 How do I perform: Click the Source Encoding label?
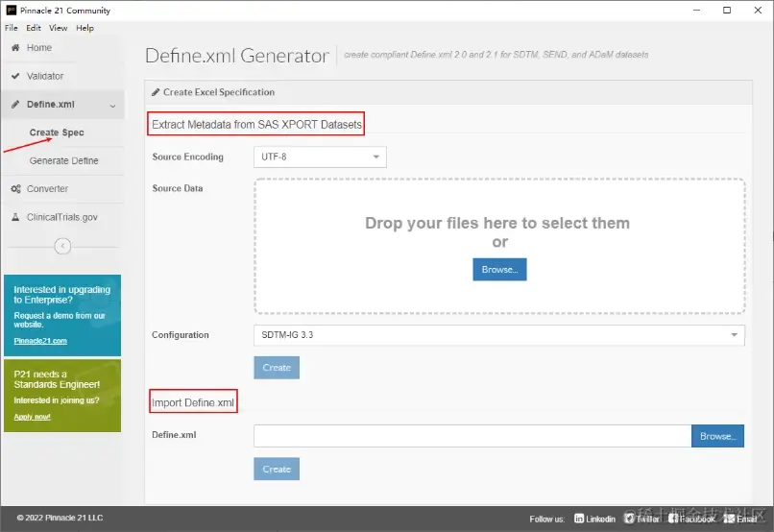click(187, 157)
